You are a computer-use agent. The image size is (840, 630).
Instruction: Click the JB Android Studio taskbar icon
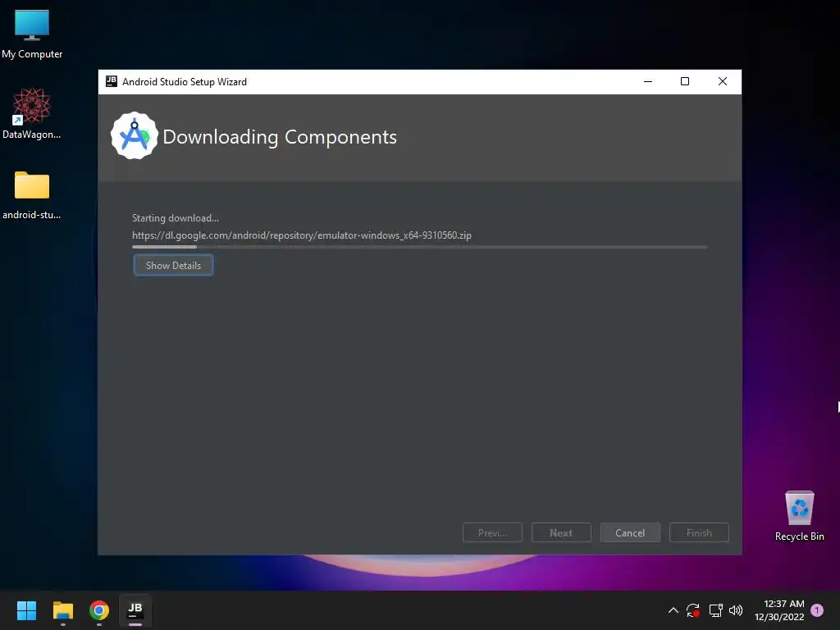(x=135, y=610)
